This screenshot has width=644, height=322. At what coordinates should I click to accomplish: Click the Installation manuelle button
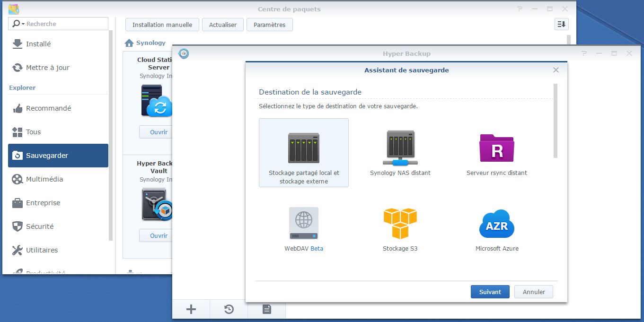pyautogui.click(x=162, y=25)
